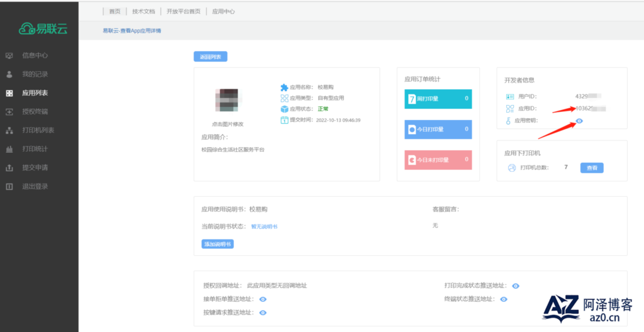Click the cube icon beside 应用状态
This screenshot has height=332, width=644.
coord(284,109)
